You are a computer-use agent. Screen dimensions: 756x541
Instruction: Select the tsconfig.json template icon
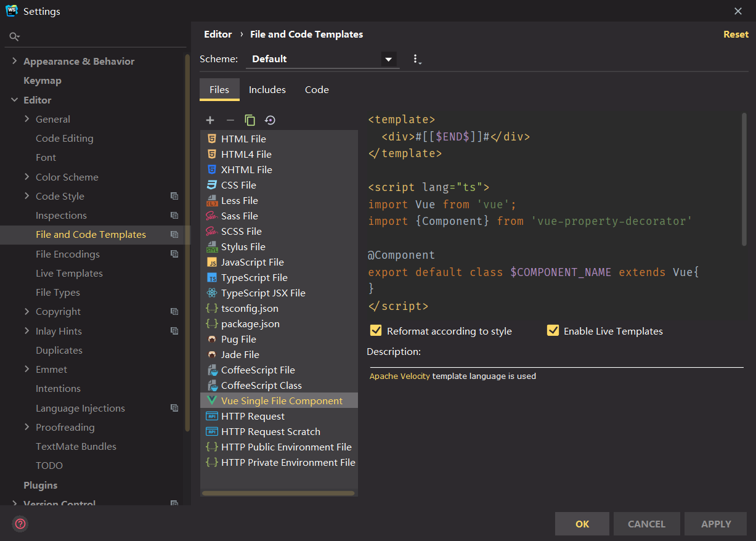212,308
